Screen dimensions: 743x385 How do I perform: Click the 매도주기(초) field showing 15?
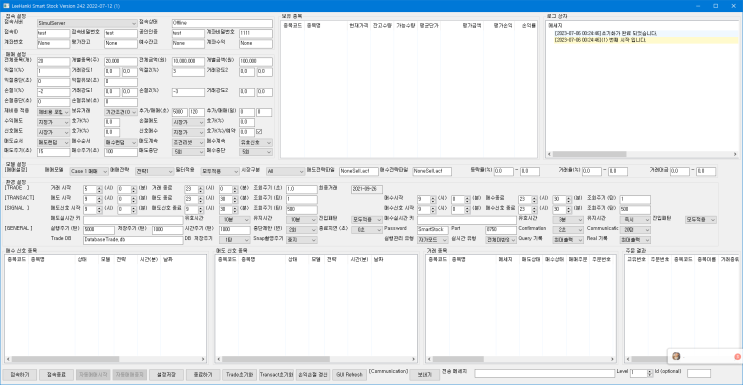(53, 152)
